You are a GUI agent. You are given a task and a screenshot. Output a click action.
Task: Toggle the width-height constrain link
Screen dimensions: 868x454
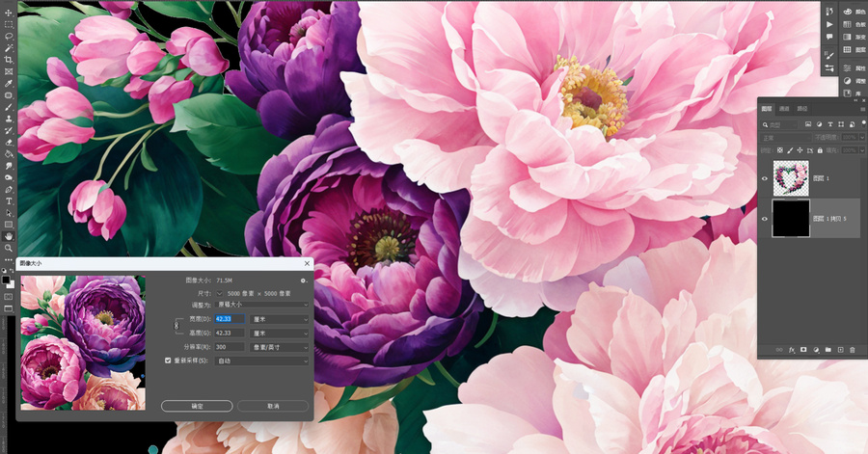click(176, 326)
